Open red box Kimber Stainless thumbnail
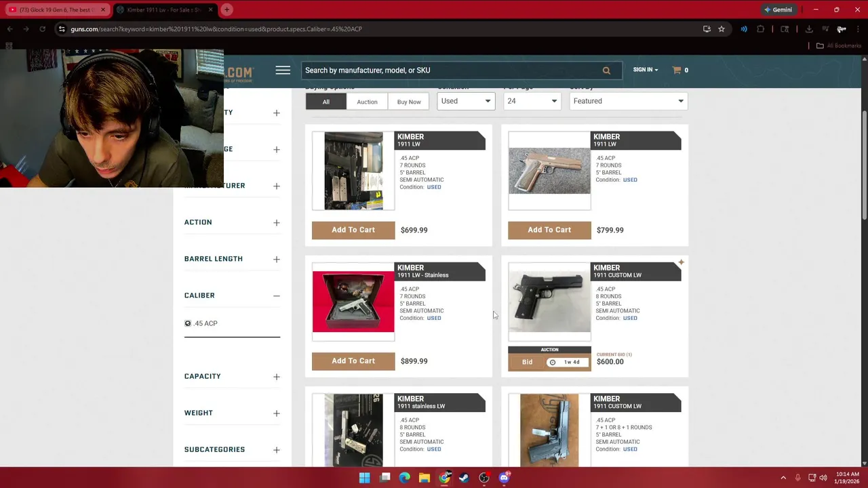868x488 pixels. point(353,302)
